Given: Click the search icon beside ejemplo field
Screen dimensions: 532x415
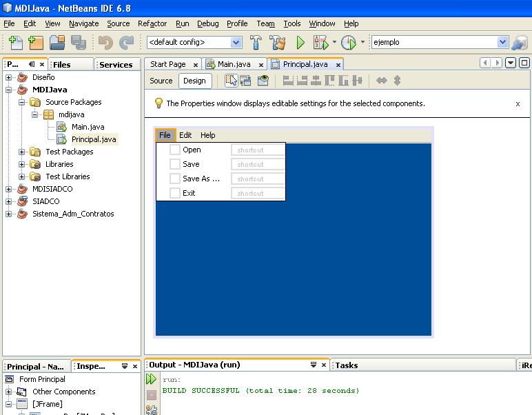Looking at the screenshot, I should (x=519, y=43).
